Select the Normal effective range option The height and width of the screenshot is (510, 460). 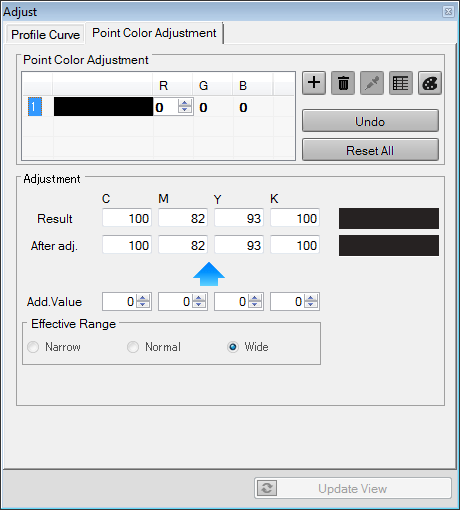coord(133,347)
